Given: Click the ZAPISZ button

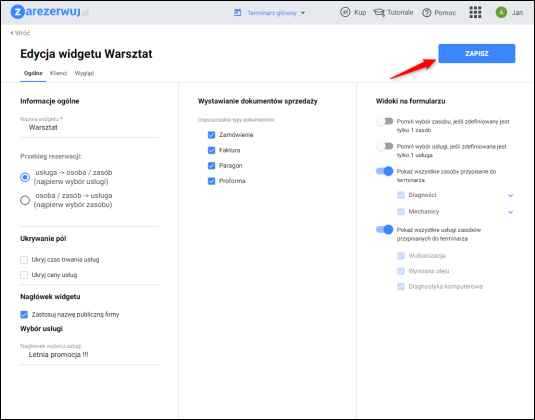Looking at the screenshot, I should pos(477,54).
